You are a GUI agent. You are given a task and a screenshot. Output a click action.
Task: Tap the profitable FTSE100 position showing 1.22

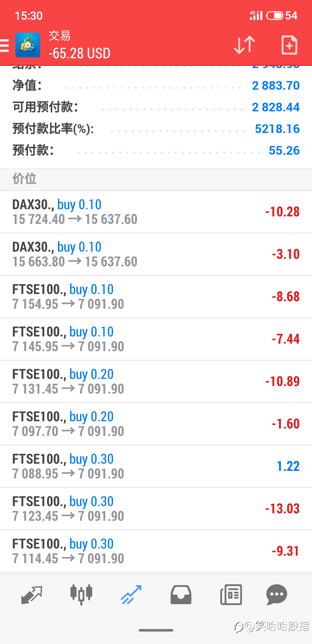pyautogui.click(x=156, y=467)
